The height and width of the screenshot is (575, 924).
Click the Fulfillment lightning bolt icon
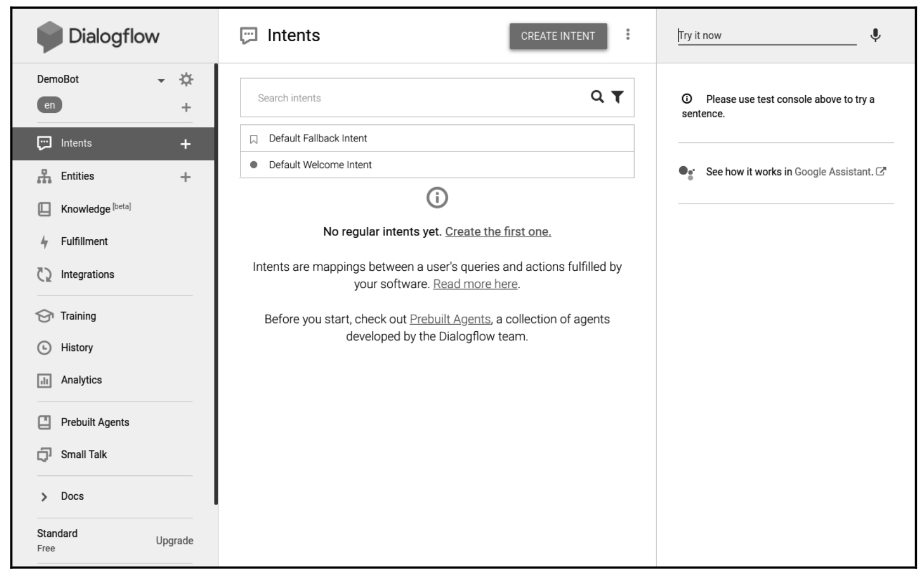[x=44, y=242]
